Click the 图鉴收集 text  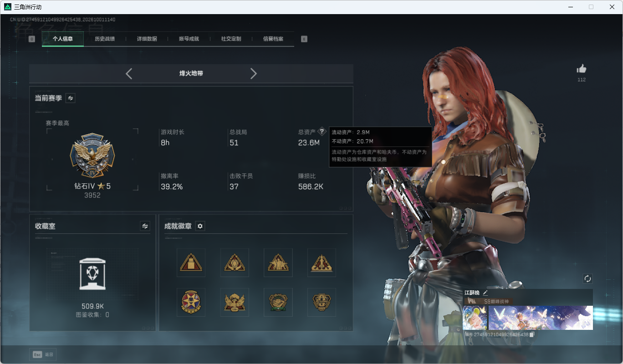tap(92, 315)
